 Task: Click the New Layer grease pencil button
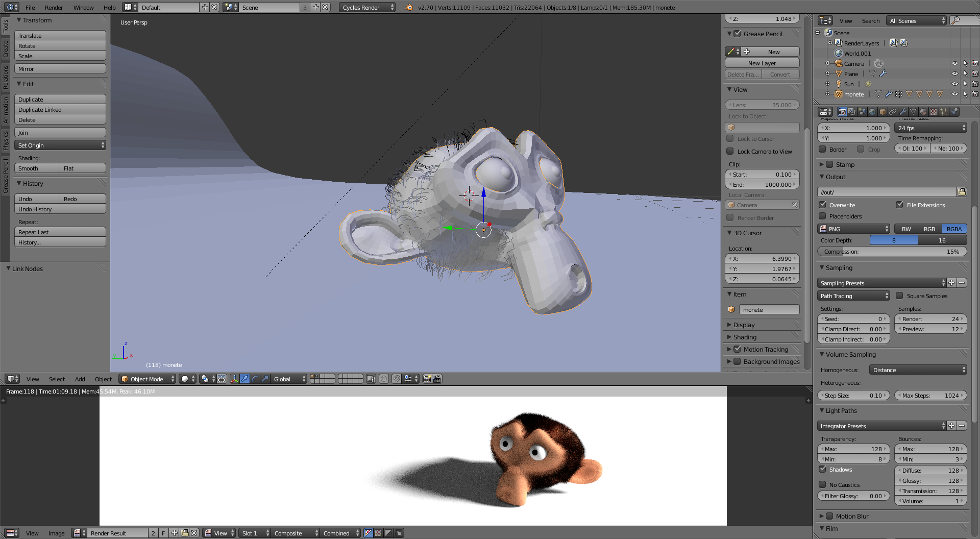(x=762, y=63)
